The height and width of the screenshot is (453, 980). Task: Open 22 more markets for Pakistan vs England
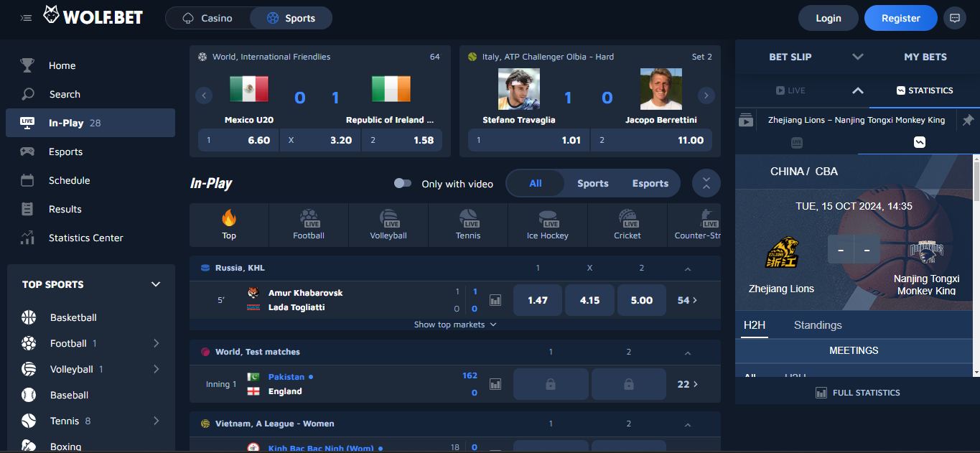(x=687, y=384)
